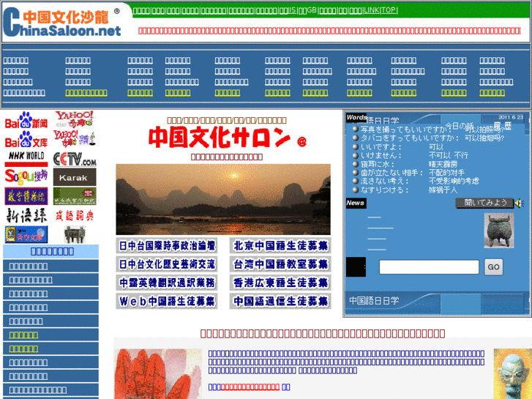The height and width of the screenshot is (399, 532).
Task: Click the yellow speaker audio icon
Action: click(519, 203)
